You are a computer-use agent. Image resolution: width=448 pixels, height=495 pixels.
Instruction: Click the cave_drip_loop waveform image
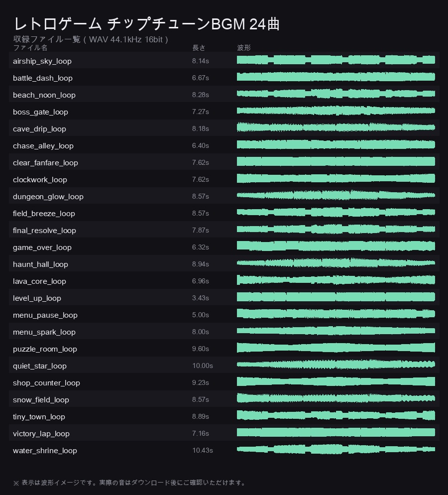[336, 127]
